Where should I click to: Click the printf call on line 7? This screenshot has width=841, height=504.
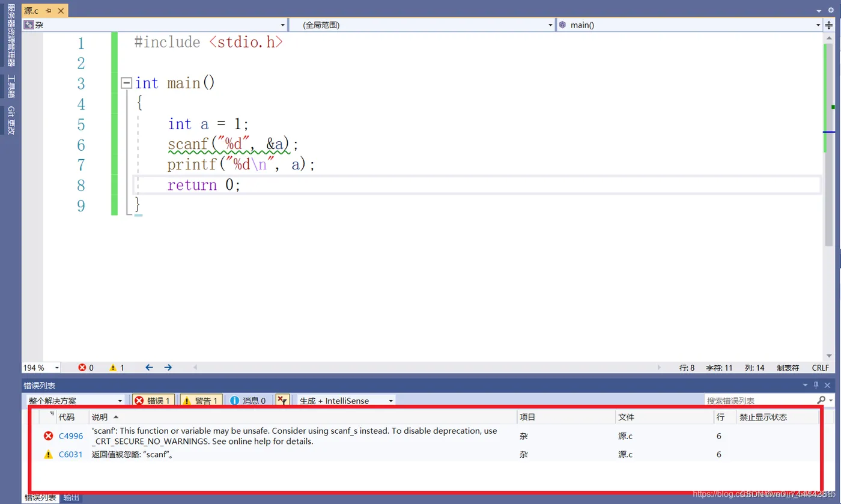tap(241, 165)
